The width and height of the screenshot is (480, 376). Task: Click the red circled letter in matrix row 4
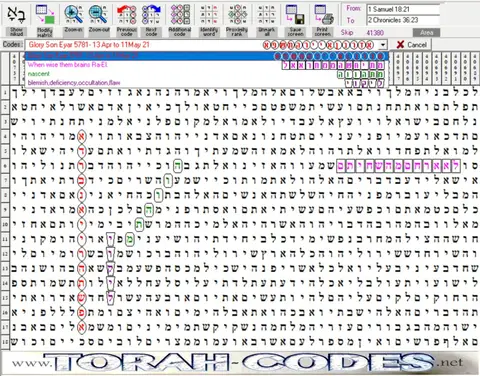[x=81, y=136]
